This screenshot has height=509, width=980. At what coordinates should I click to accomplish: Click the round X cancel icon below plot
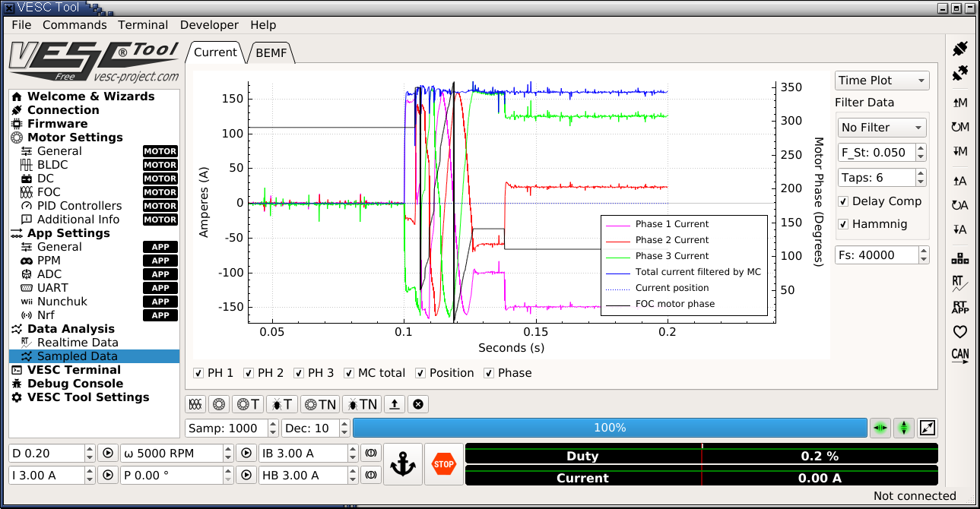coord(418,404)
